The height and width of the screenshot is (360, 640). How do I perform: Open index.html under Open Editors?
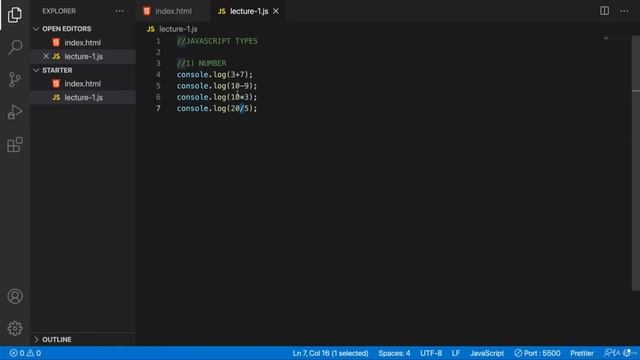point(83,42)
